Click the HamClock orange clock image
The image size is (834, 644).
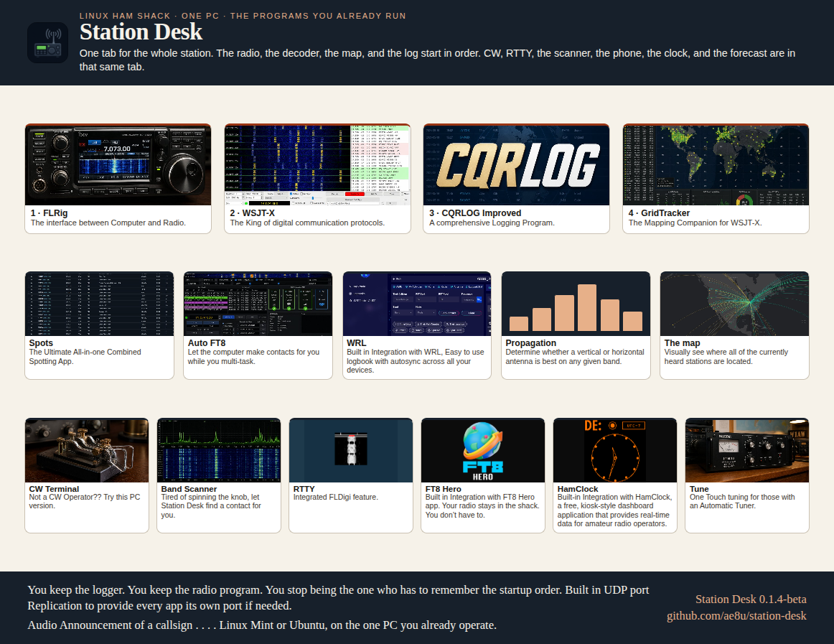tap(615, 451)
